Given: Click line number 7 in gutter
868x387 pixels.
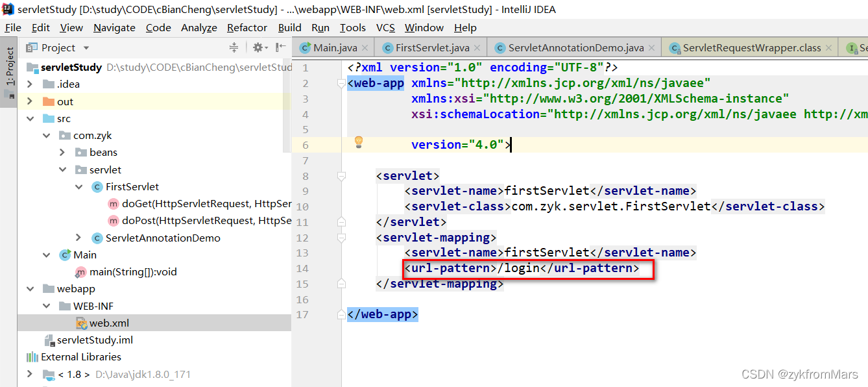Looking at the screenshot, I should coord(306,160).
